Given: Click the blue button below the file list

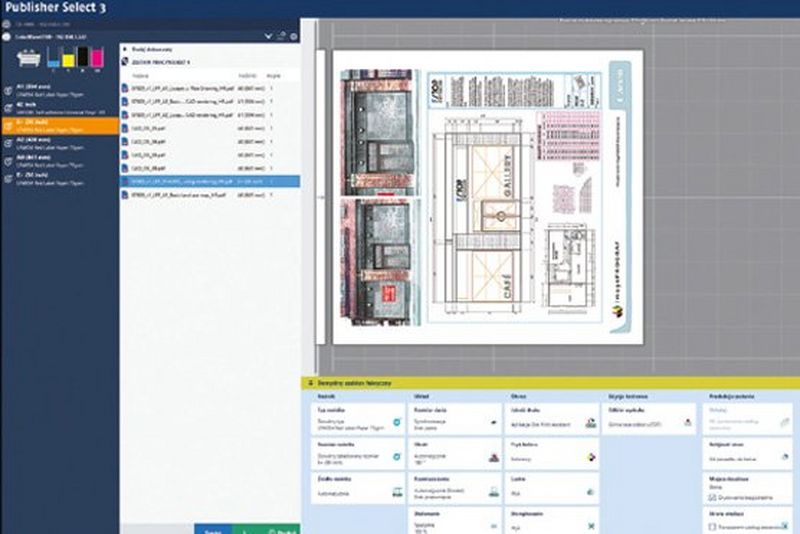Looking at the screenshot, I should coord(213,529).
